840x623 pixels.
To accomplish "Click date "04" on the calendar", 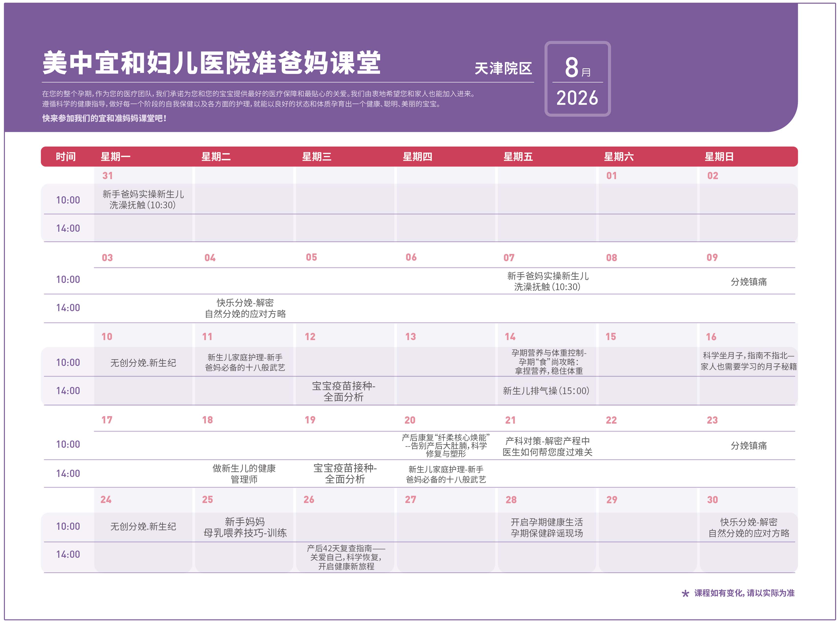I will [210, 258].
